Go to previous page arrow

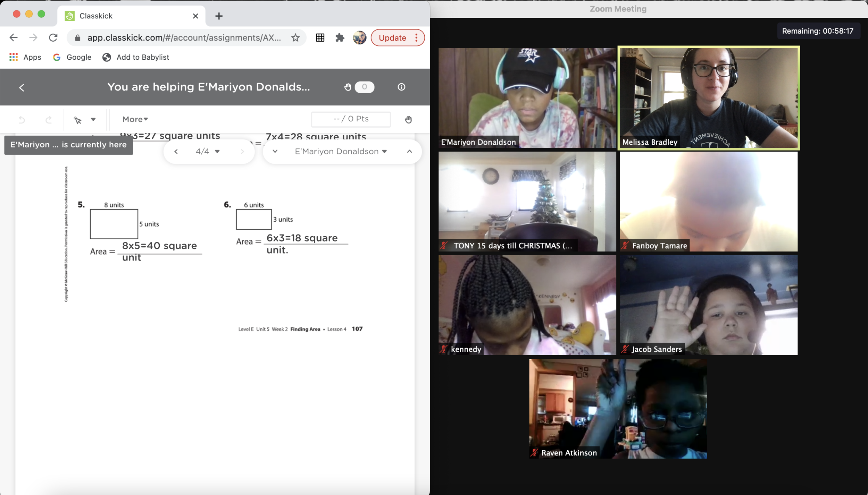coord(176,152)
